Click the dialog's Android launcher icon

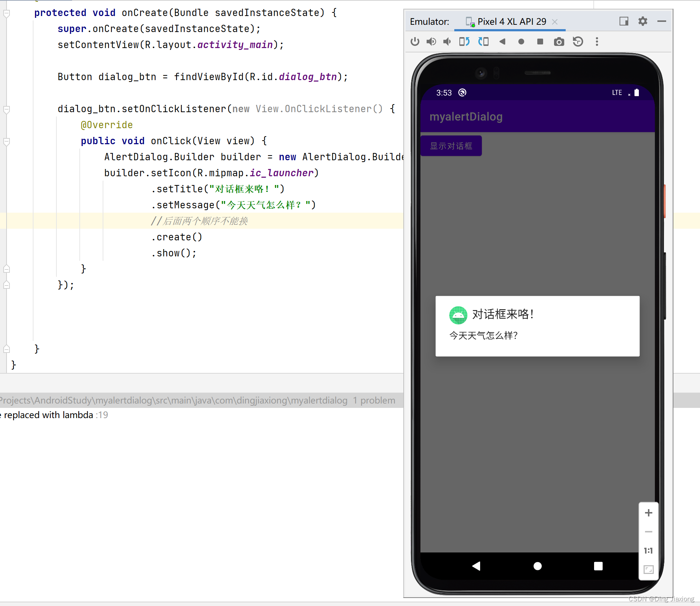(x=458, y=315)
